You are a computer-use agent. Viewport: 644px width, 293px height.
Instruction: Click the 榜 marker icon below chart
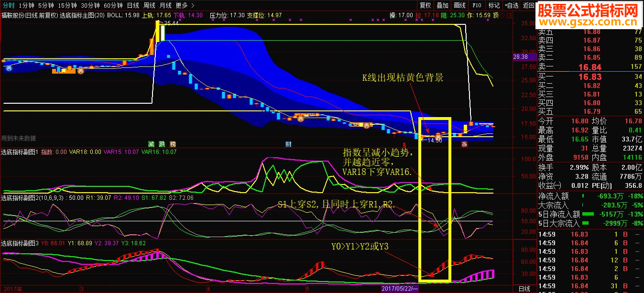point(173,144)
